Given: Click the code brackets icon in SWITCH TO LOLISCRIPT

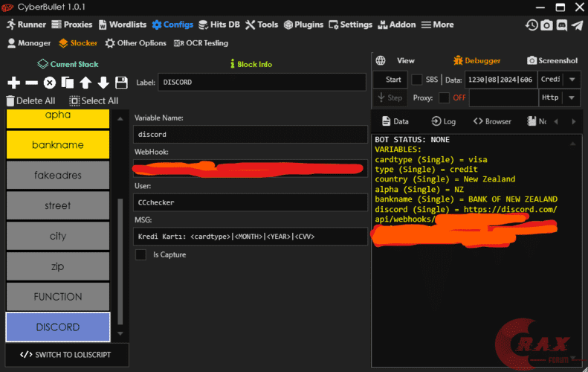Looking at the screenshot, I should click(x=26, y=355).
